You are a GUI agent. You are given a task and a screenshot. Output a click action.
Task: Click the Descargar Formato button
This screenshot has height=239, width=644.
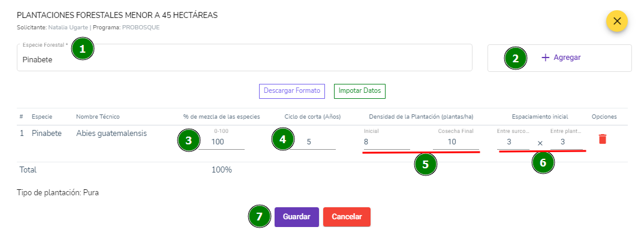pos(292,91)
